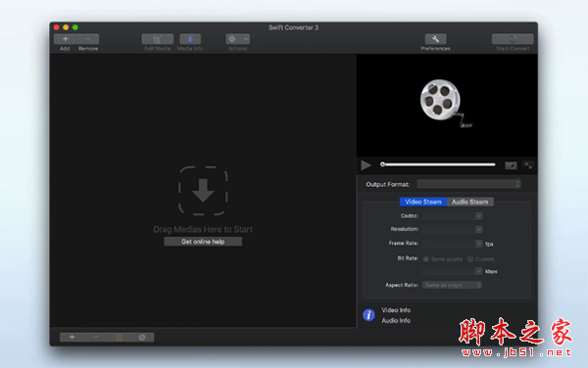
Task: Click the Add media toolbar button
Action: coord(66,39)
